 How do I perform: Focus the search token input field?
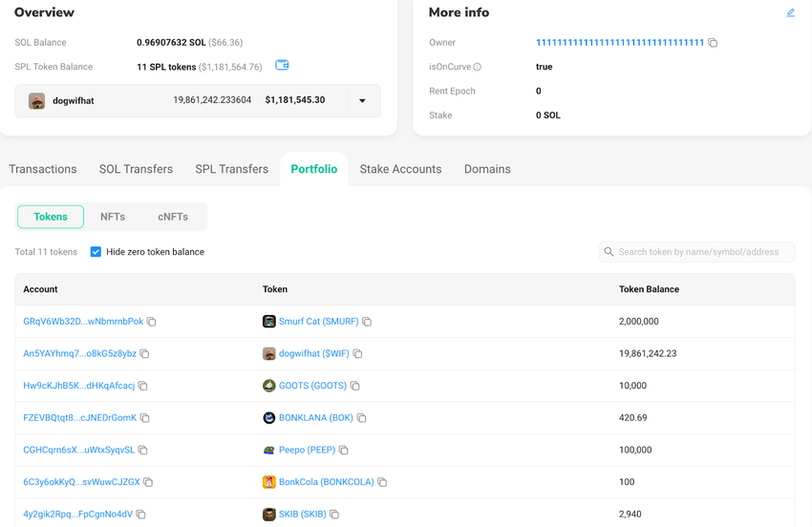click(x=702, y=252)
